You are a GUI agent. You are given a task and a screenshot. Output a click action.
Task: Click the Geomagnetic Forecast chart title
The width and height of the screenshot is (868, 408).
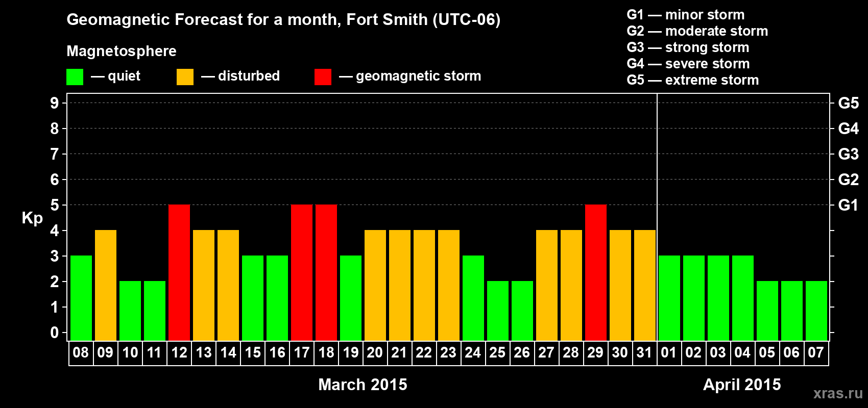[x=283, y=20]
